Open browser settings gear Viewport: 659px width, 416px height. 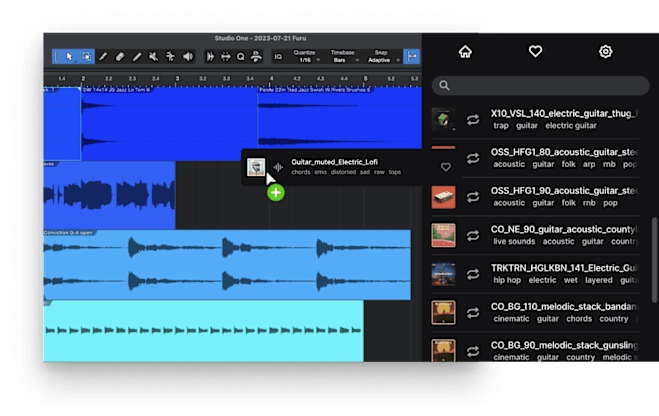coord(605,51)
